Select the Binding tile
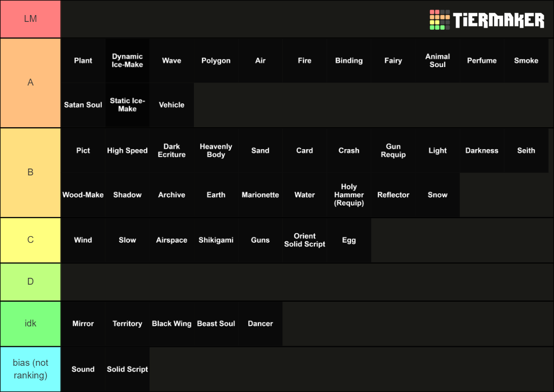The width and height of the screenshot is (554, 392). click(349, 60)
